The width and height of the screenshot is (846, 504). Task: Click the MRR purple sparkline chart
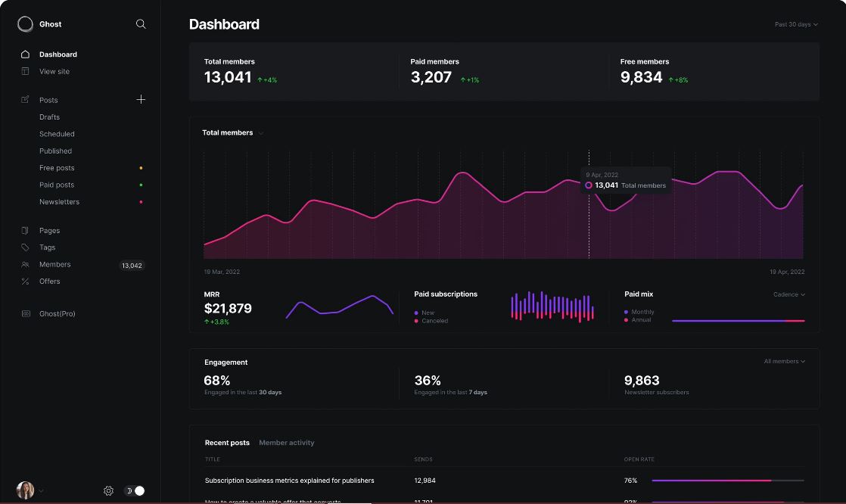coord(339,306)
